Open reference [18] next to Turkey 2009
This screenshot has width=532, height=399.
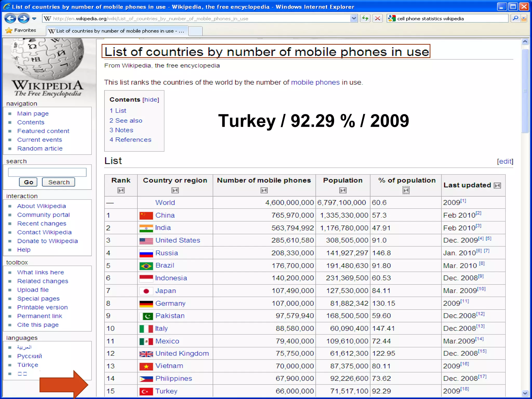tap(464, 389)
